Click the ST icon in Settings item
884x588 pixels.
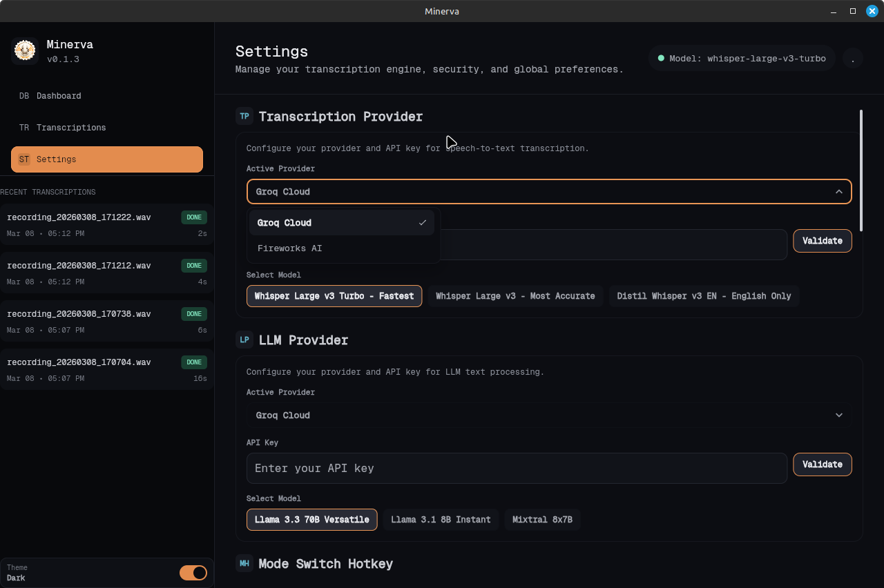24,159
